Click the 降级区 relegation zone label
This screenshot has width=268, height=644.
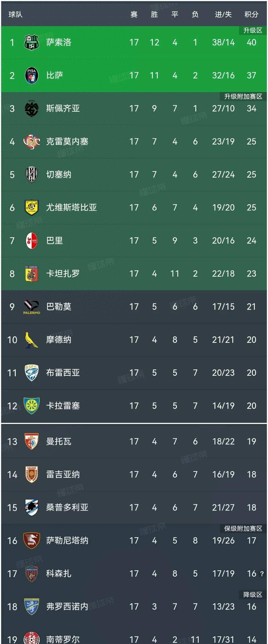[253, 594]
